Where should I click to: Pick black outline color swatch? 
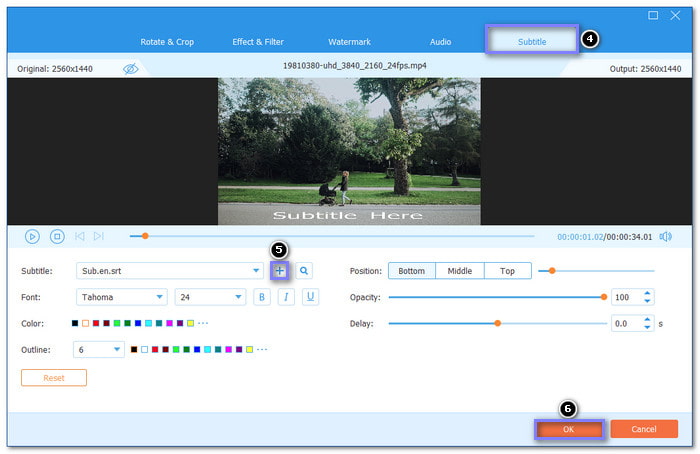pyautogui.click(x=134, y=350)
